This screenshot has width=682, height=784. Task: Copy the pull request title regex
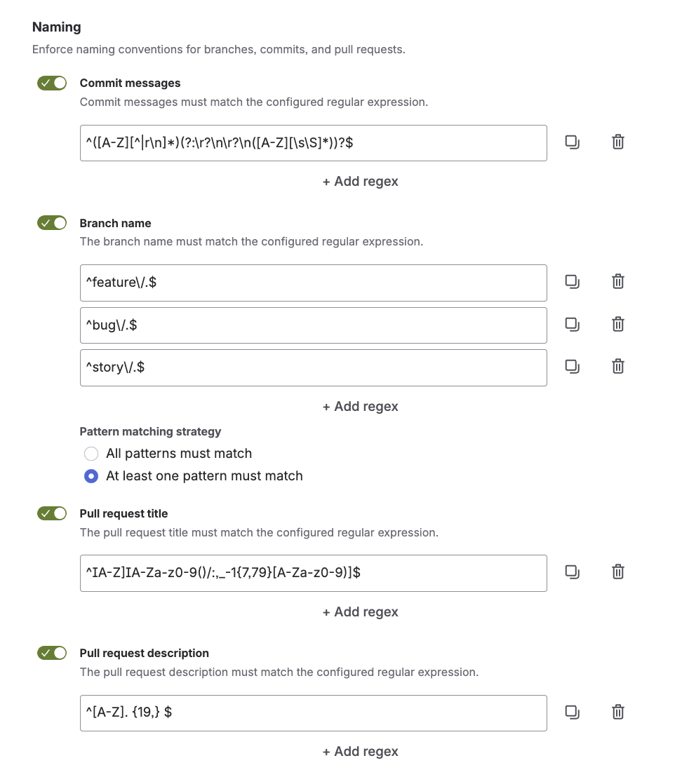[x=572, y=572]
